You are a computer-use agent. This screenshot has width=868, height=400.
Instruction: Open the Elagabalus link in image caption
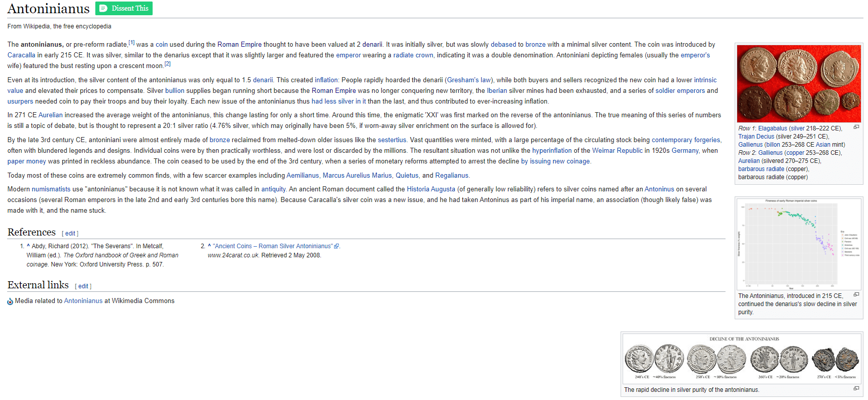[772, 128]
